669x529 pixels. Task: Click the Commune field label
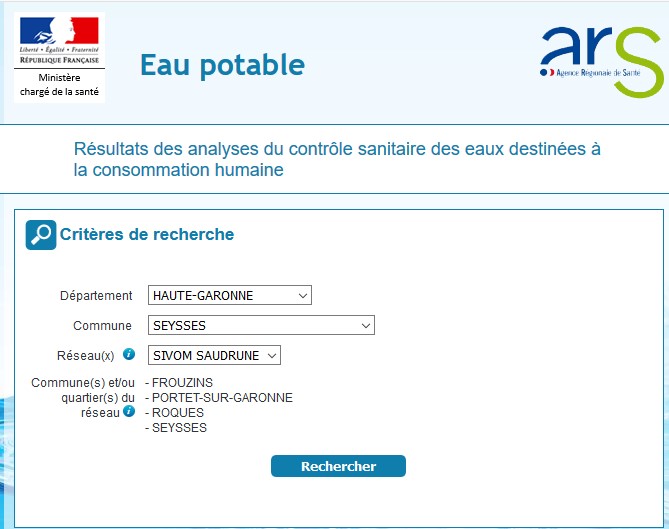102,326
